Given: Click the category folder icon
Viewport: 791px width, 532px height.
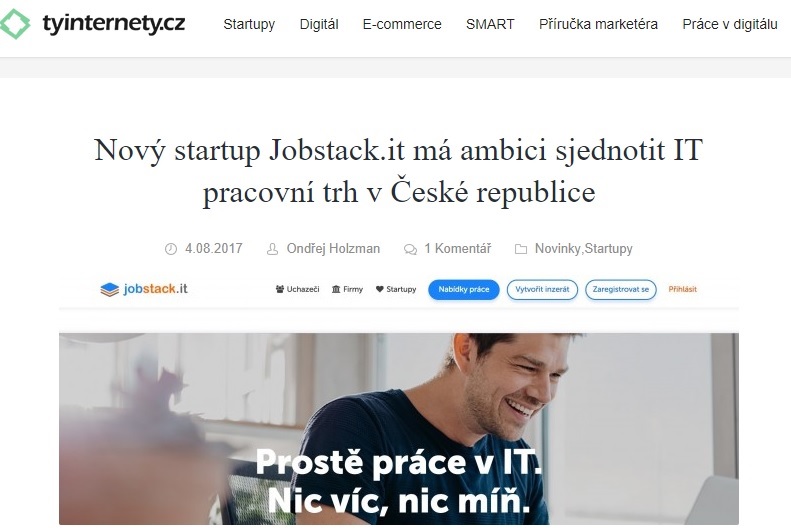Looking at the screenshot, I should click(x=521, y=249).
